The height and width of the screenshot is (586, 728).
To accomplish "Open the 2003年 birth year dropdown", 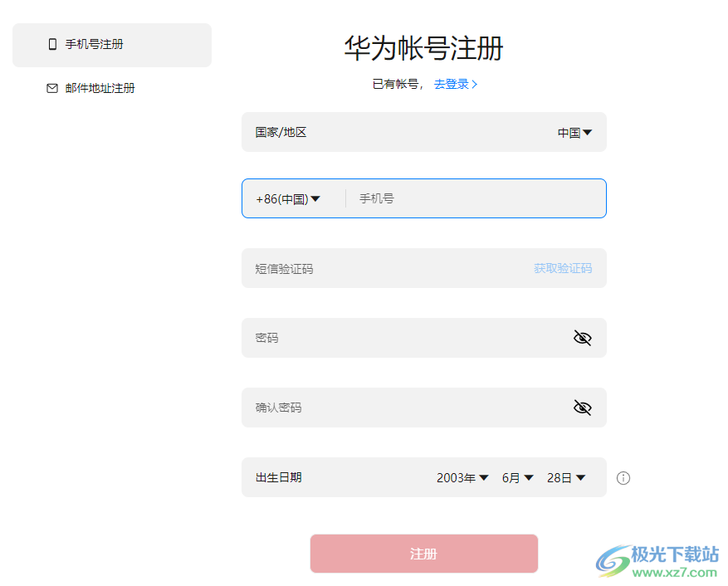I will 462,478.
